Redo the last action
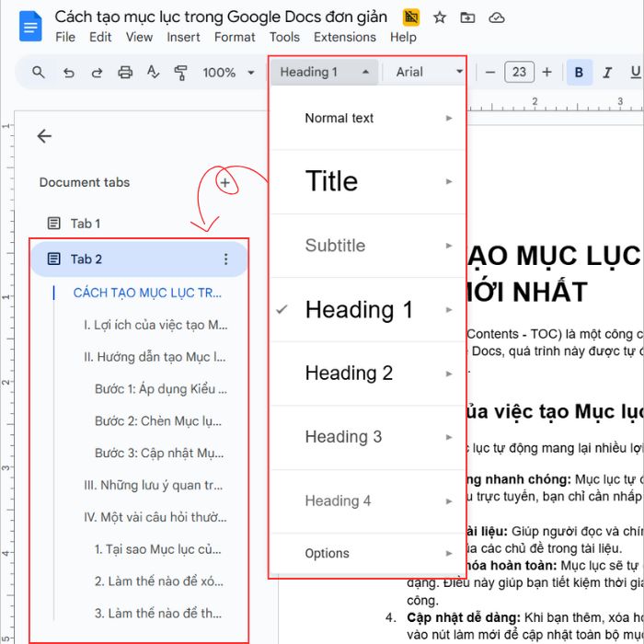This screenshot has height=644, width=644. click(x=97, y=73)
